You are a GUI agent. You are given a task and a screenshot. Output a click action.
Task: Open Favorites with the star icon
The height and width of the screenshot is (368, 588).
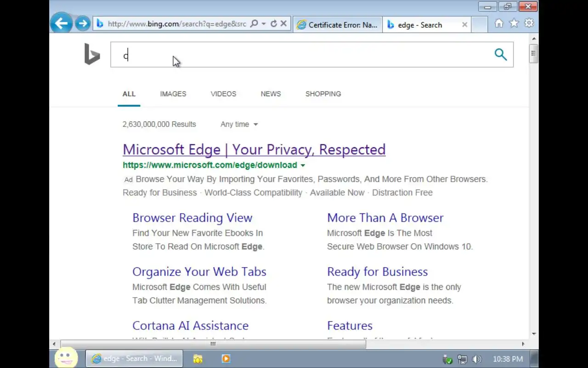coord(514,23)
